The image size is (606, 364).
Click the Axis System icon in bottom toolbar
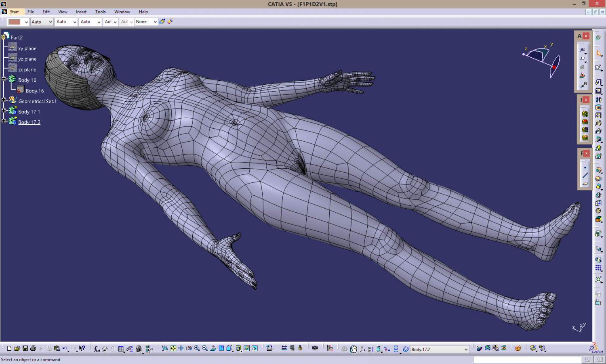tap(362, 349)
